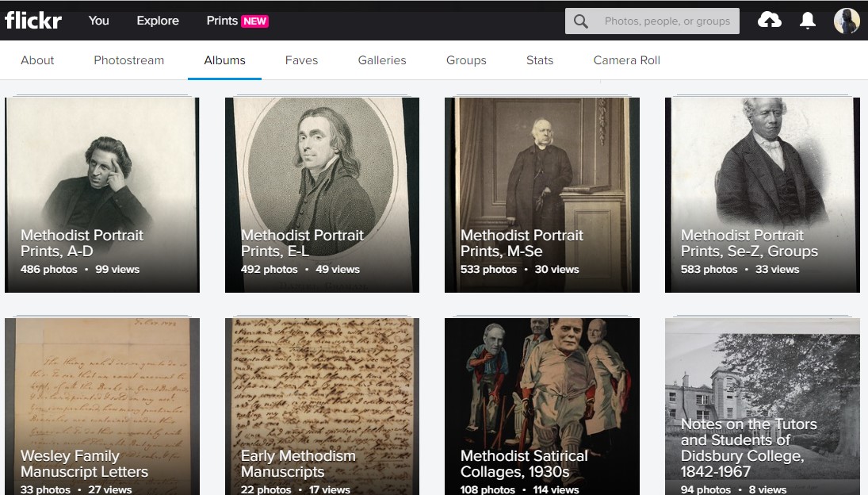
Task: Open the cloud upload icon
Action: 769,21
